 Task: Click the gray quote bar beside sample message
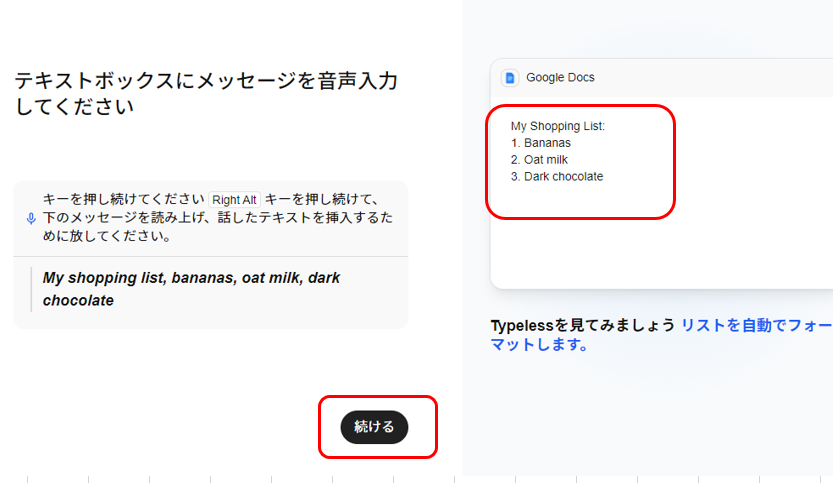pos(31,289)
